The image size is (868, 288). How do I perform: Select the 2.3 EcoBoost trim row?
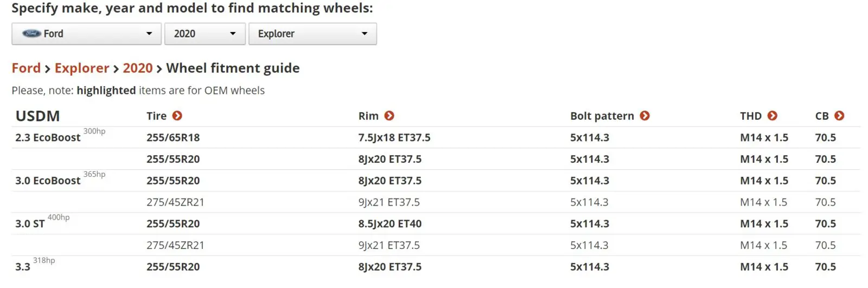(x=436, y=138)
